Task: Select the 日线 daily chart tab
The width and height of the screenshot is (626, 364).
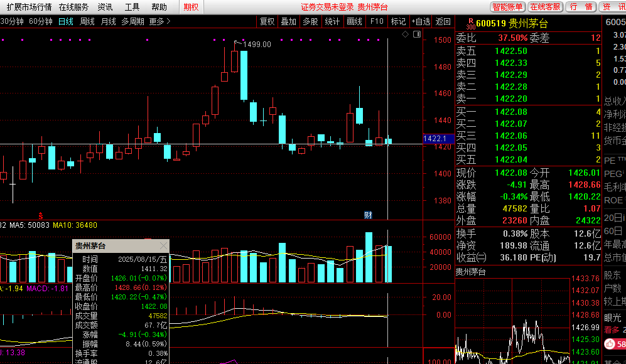Action: click(x=66, y=21)
